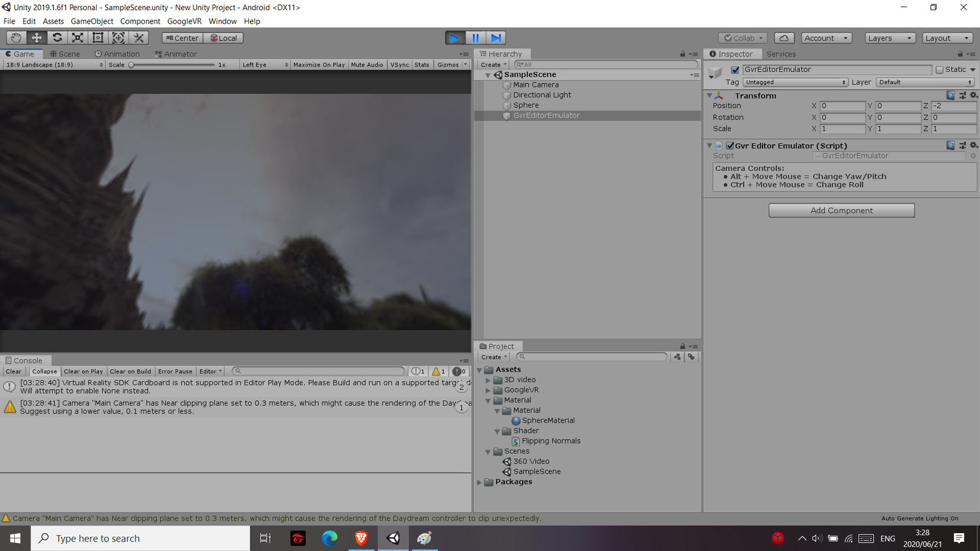Screen dimensions: 980x551
Task: Open Gvr Editor Emulator help reference
Action: tap(951, 145)
